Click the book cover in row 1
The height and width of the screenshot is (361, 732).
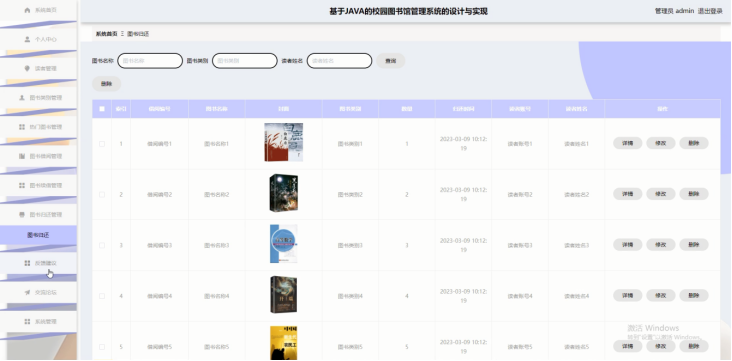click(x=283, y=142)
